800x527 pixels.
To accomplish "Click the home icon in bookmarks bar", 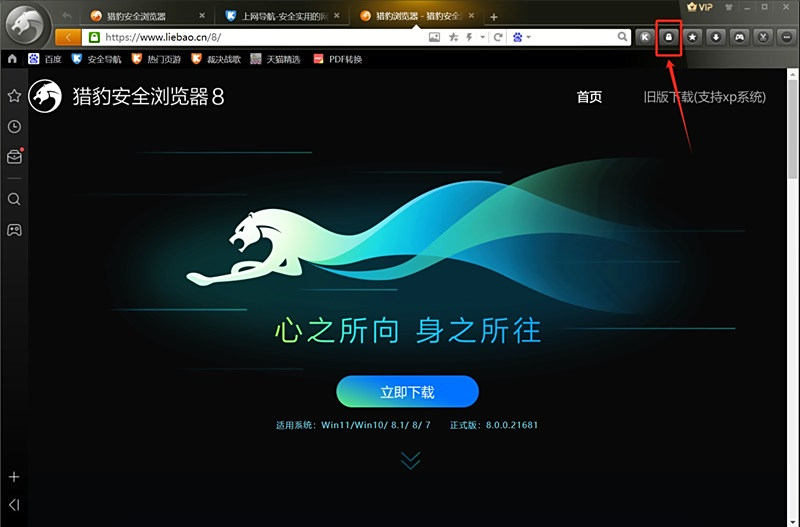I will 12,59.
